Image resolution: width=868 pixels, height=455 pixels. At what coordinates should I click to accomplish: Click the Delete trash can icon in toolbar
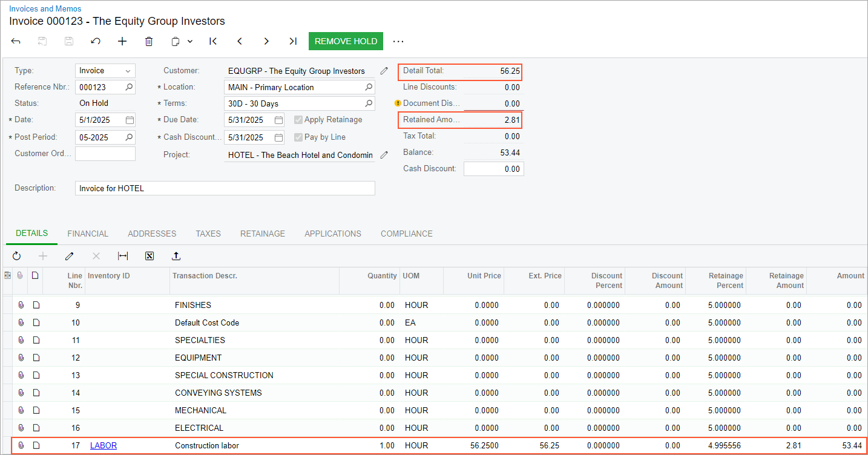tap(149, 41)
